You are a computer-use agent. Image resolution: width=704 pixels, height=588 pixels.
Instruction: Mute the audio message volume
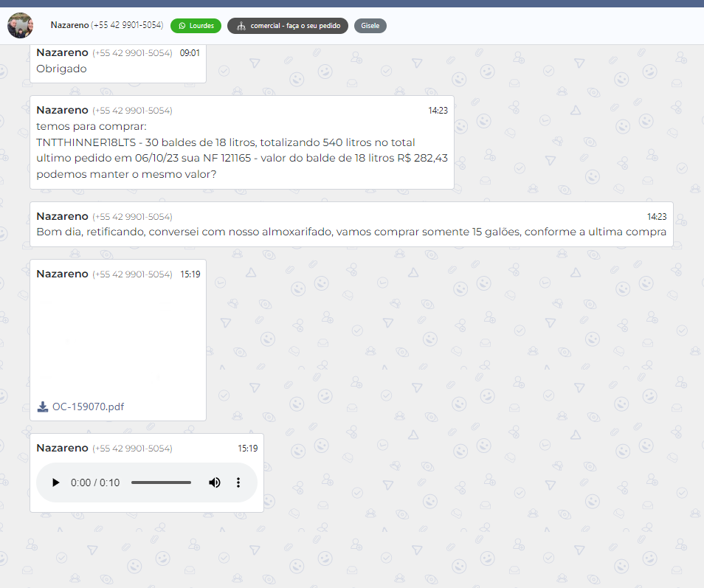[x=214, y=482]
